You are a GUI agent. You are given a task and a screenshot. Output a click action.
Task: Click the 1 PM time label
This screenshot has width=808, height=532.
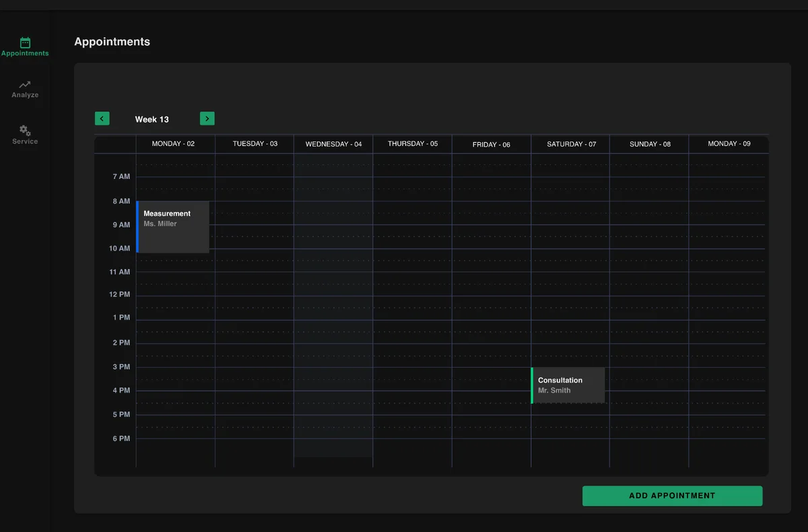click(x=122, y=317)
